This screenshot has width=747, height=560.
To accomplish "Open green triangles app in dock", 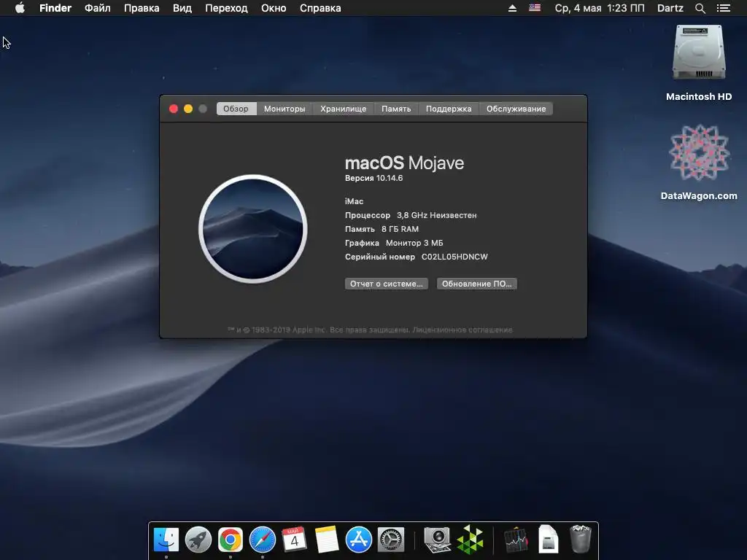I will (x=471, y=540).
